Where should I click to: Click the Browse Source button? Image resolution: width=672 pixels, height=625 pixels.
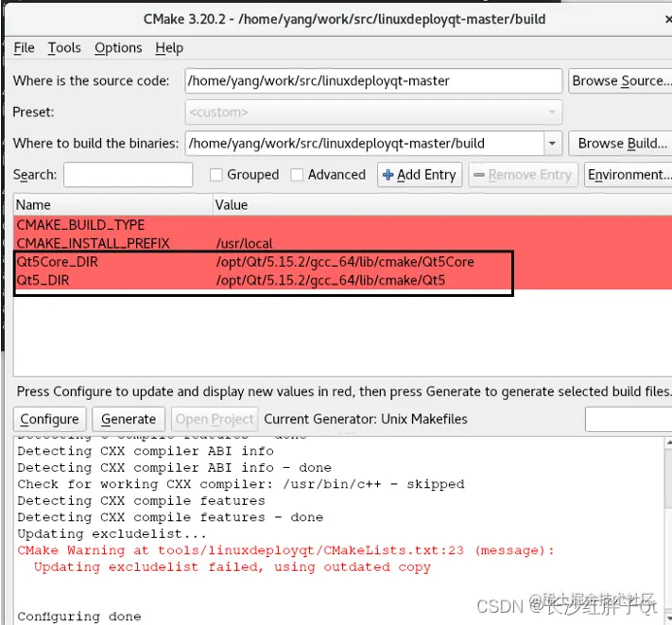tap(620, 80)
